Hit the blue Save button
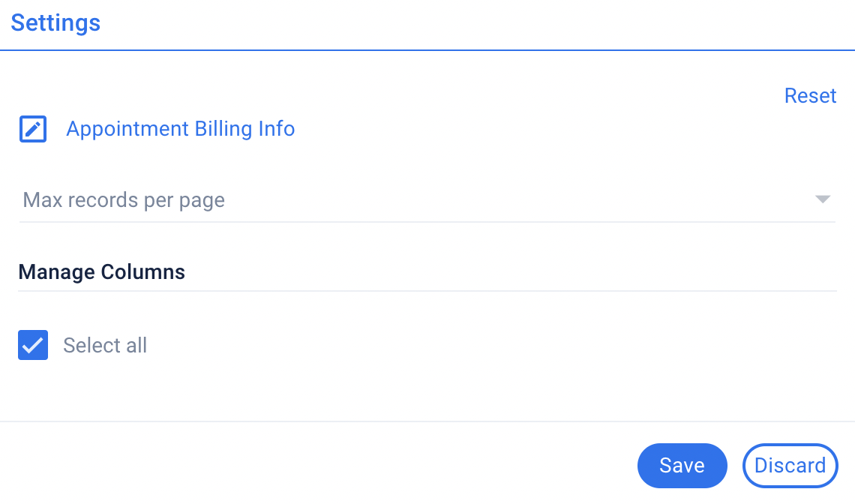 tap(682, 466)
